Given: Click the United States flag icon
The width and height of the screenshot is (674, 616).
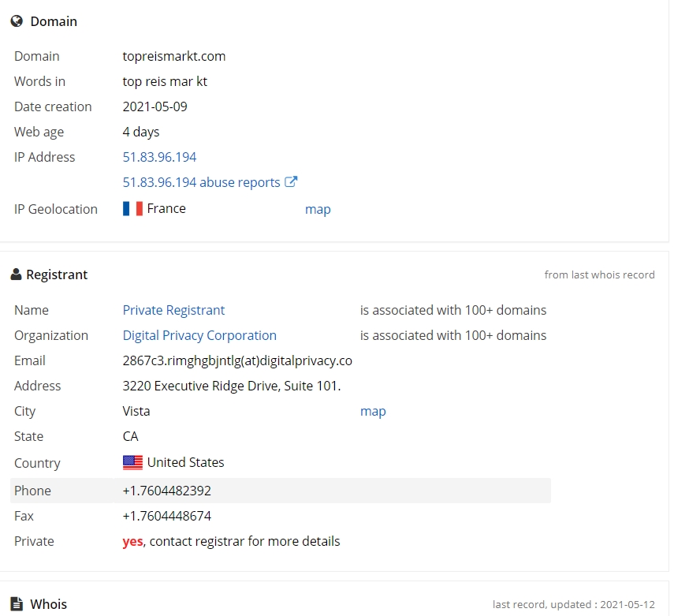Looking at the screenshot, I should coord(132,462).
